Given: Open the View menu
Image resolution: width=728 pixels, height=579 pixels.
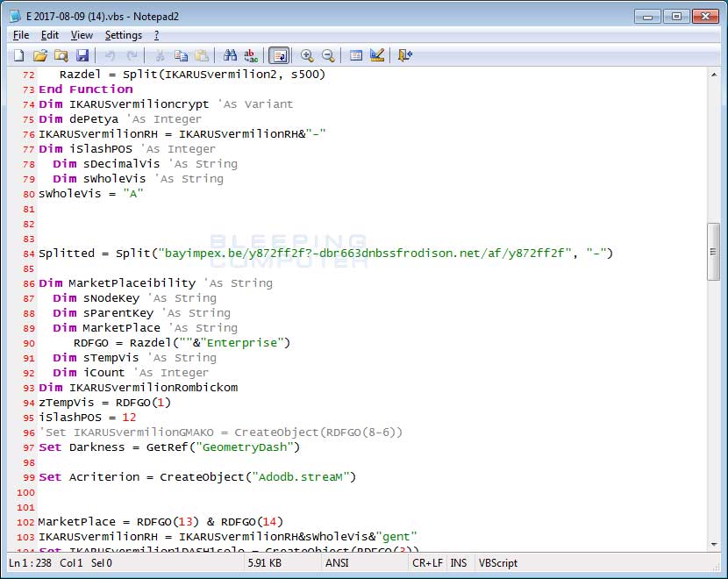Looking at the screenshot, I should (x=82, y=35).
